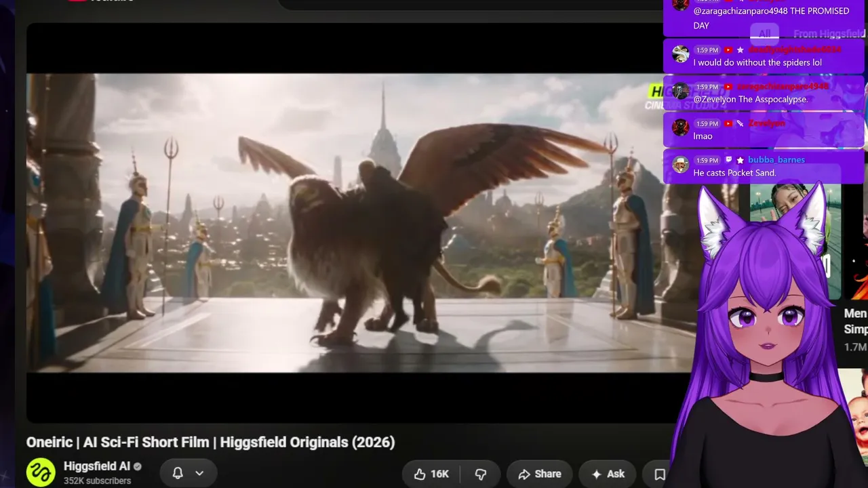
Task: Click 'I would do without the spiders lol'
Action: [x=757, y=62]
